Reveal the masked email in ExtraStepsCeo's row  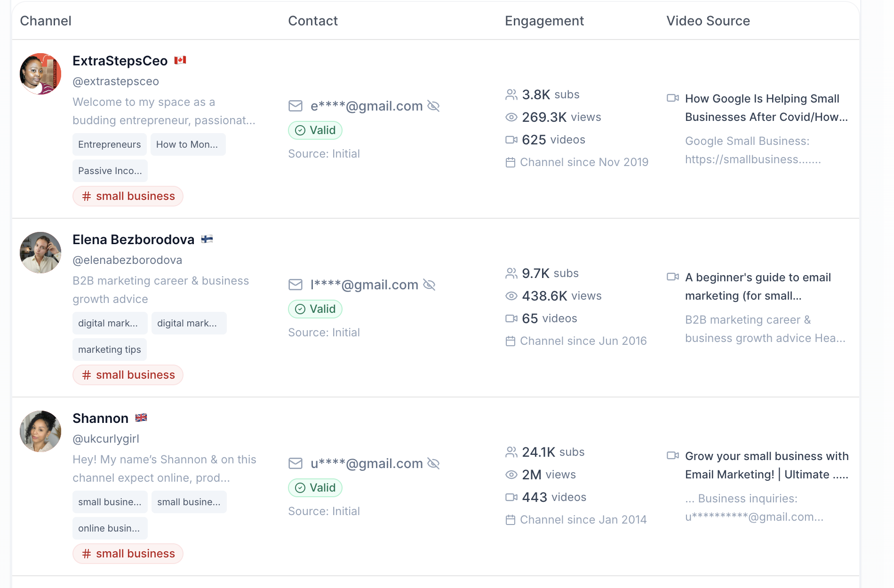[433, 106]
